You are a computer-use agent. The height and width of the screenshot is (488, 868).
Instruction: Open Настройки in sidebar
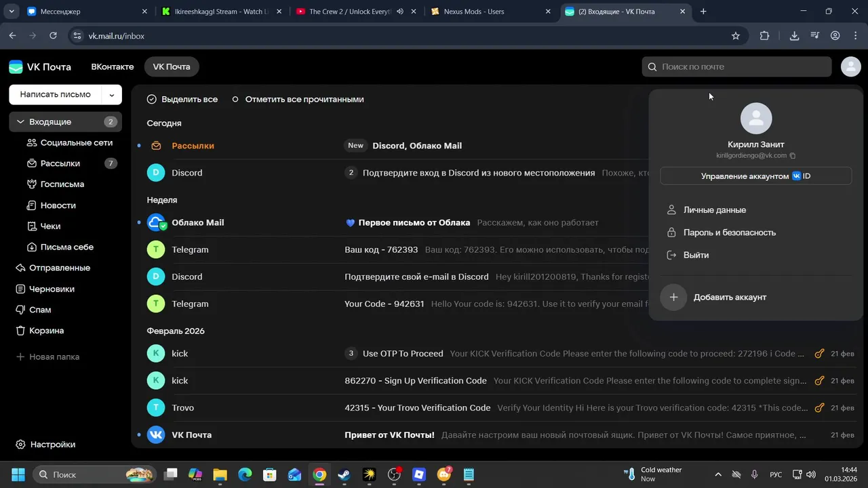[45, 445]
